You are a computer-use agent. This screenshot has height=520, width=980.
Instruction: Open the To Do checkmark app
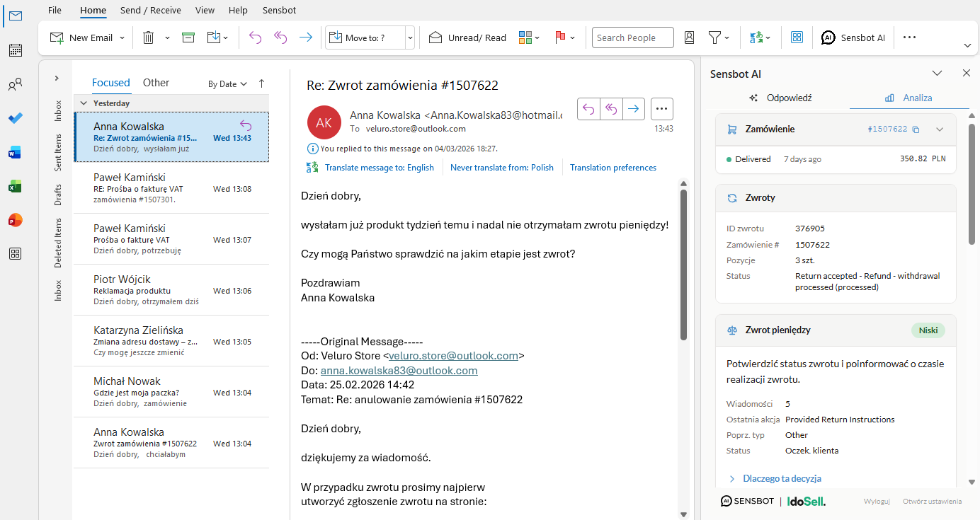click(15, 118)
